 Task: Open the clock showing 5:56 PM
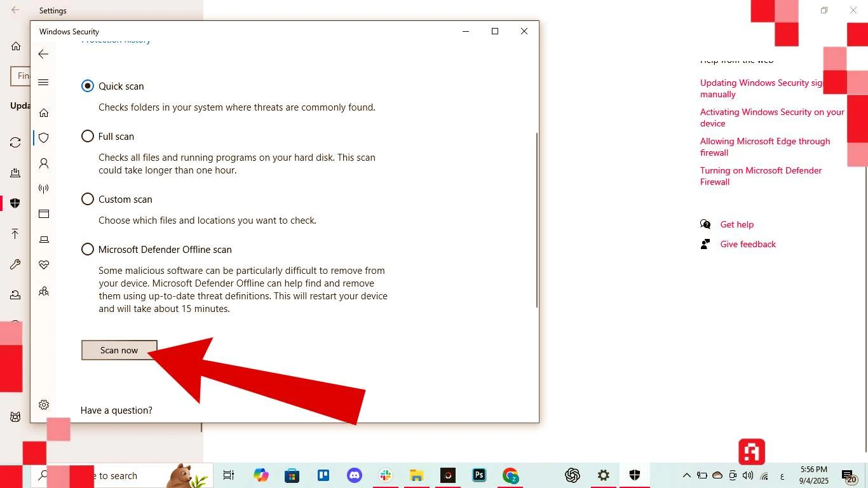(x=813, y=475)
